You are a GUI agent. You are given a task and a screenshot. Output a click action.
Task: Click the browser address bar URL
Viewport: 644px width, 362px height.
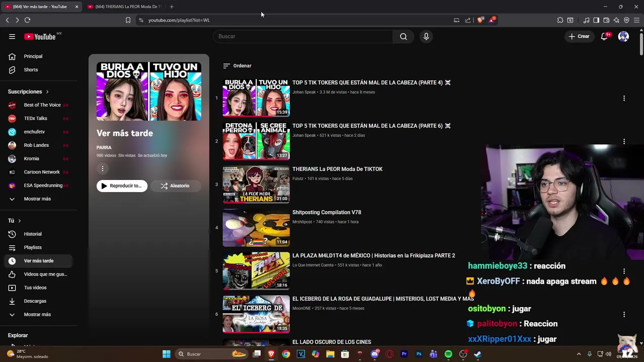(x=179, y=20)
